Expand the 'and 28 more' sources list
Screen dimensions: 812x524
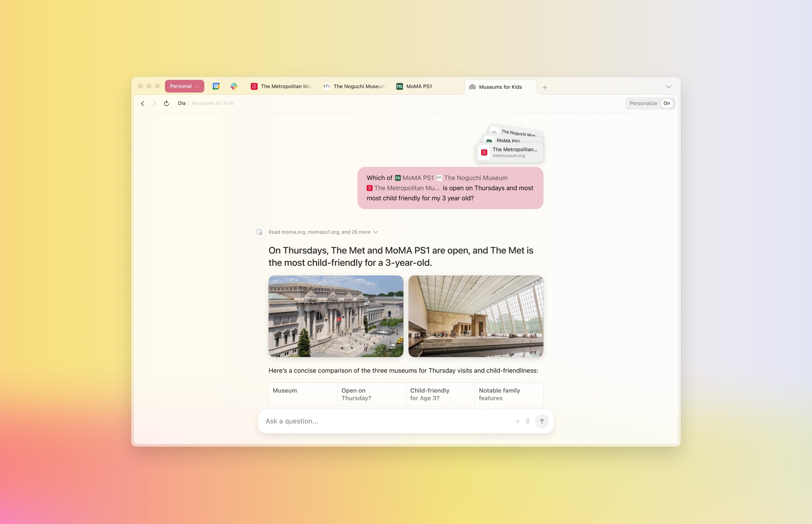click(x=376, y=232)
